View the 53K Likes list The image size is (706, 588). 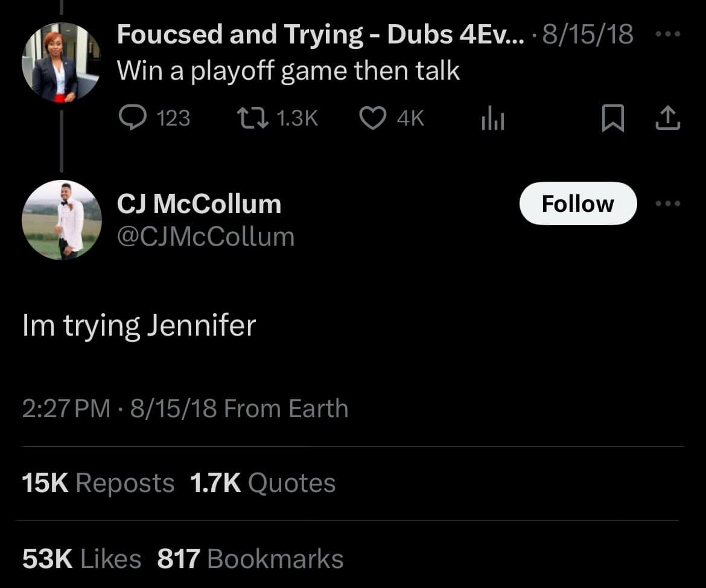pos(81,559)
